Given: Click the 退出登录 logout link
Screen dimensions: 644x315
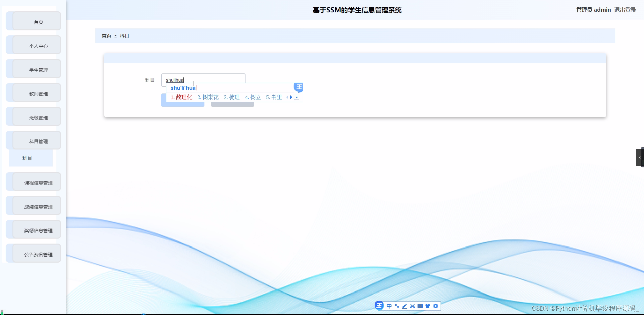Looking at the screenshot, I should (x=625, y=10).
